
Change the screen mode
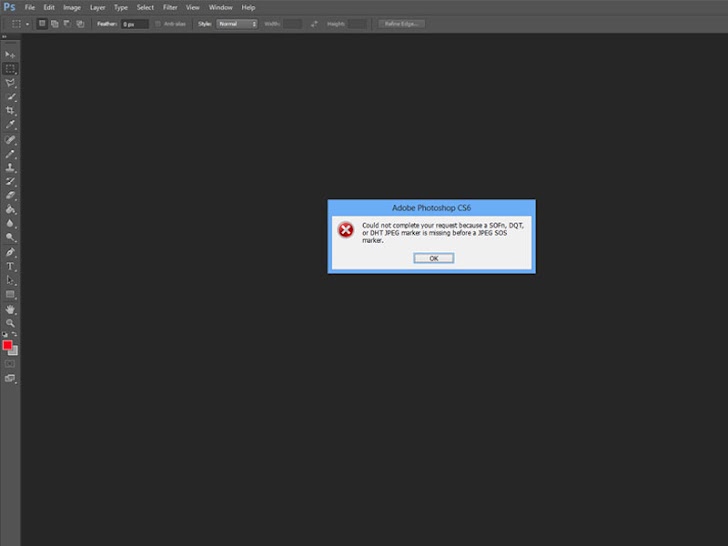(x=10, y=378)
